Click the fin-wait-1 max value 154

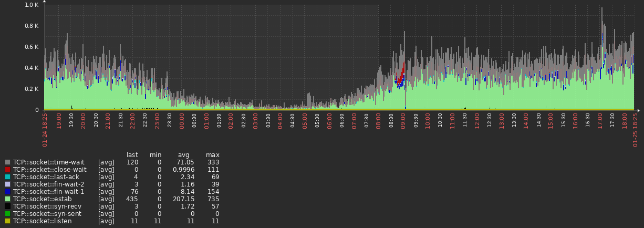pos(213,192)
